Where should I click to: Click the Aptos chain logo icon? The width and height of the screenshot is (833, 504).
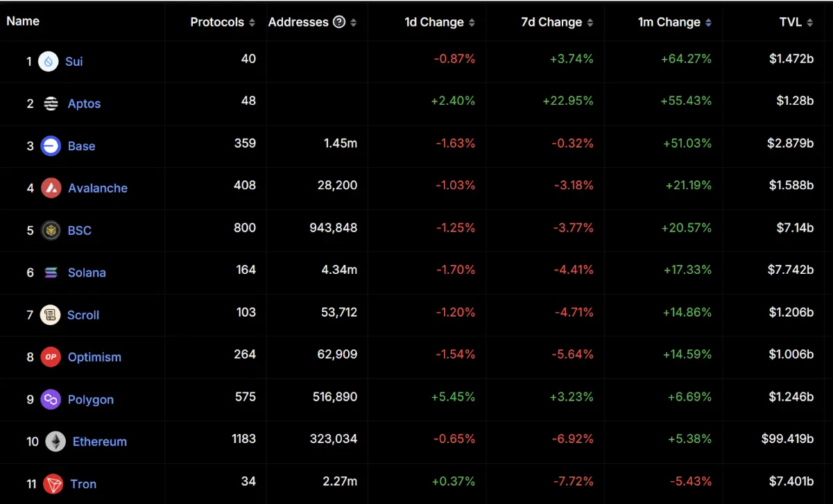51,104
